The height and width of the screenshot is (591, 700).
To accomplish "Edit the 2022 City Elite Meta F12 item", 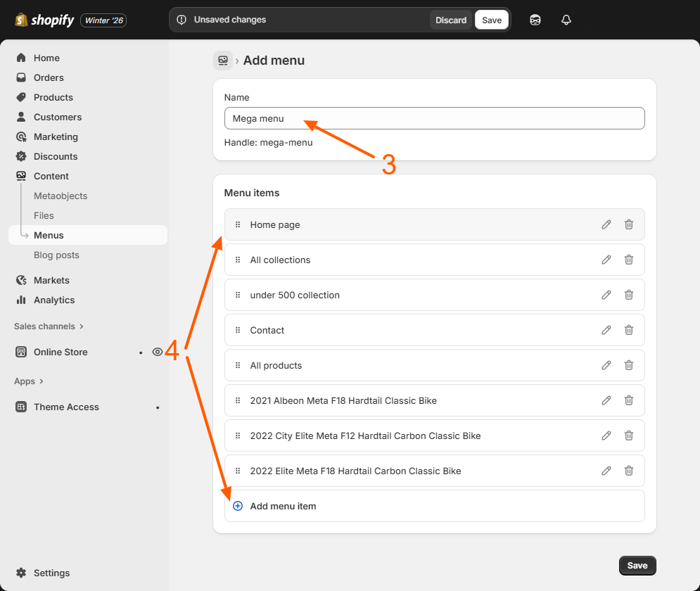I will click(606, 436).
